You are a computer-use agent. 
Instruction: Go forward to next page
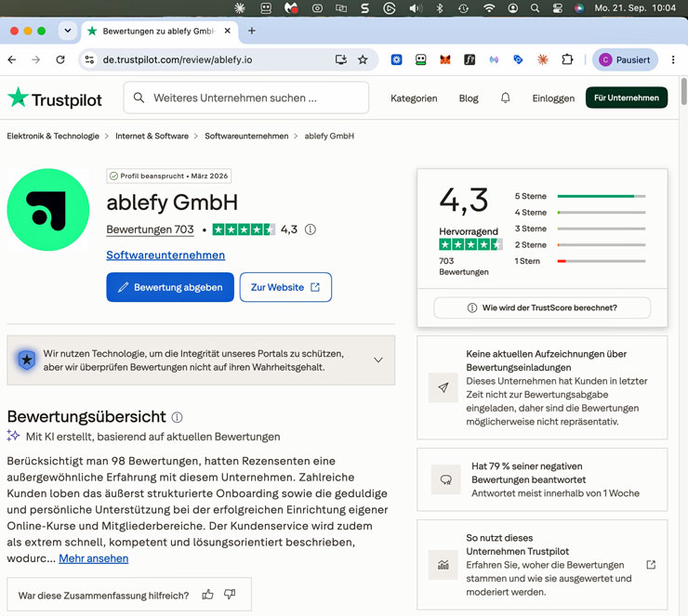(x=36, y=59)
